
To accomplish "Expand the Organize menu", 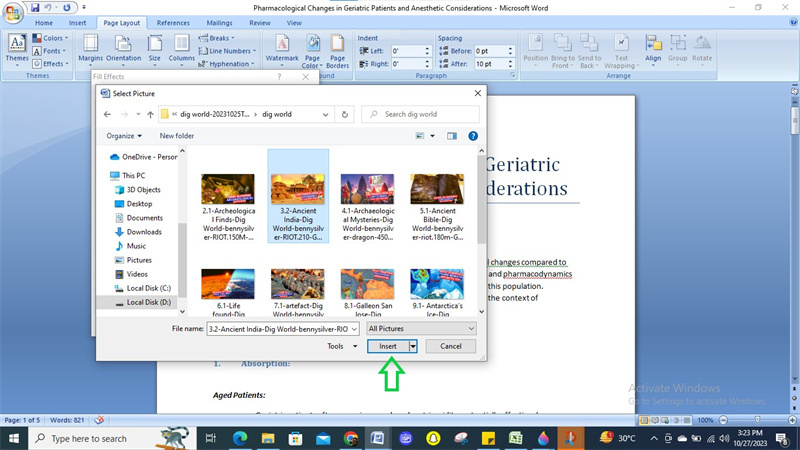I will (x=125, y=136).
